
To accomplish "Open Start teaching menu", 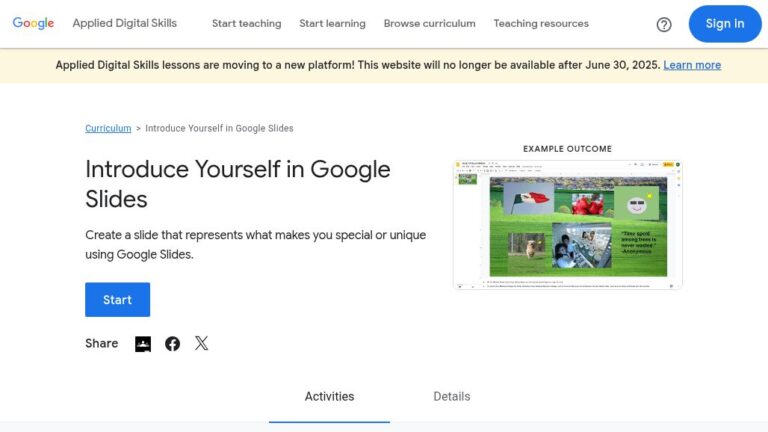I will click(246, 24).
